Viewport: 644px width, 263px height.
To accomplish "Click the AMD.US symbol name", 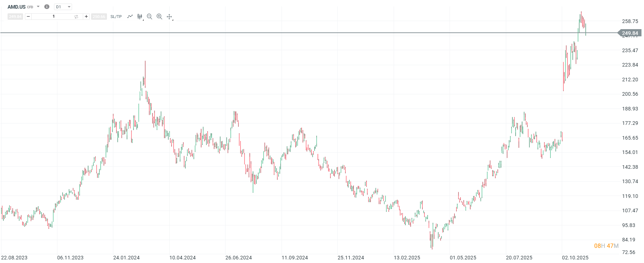I will (17, 7).
